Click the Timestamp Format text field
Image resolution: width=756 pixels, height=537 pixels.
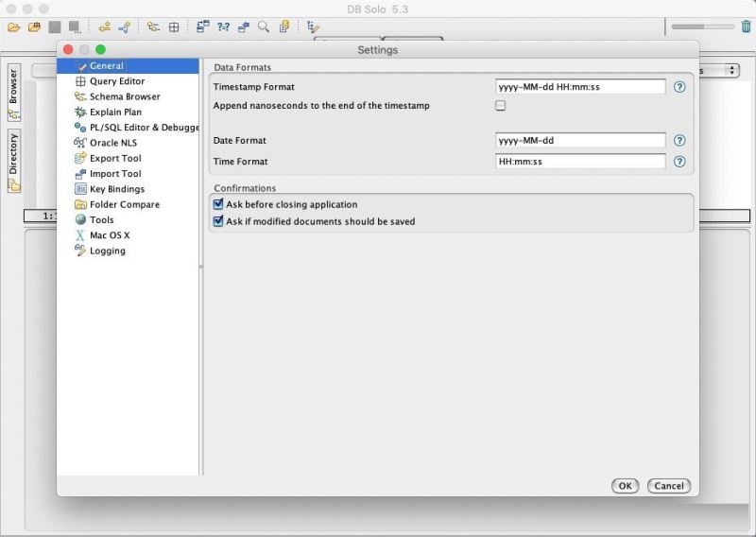(580, 87)
